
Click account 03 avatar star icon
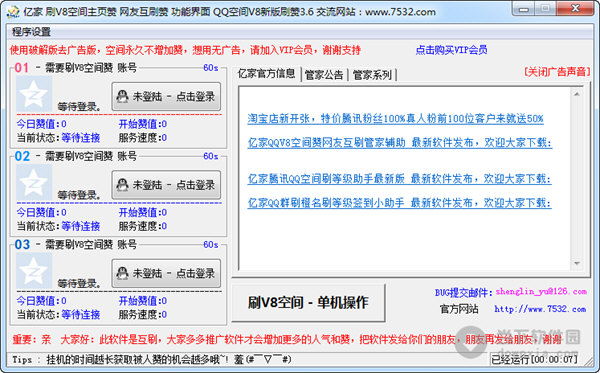[34, 271]
